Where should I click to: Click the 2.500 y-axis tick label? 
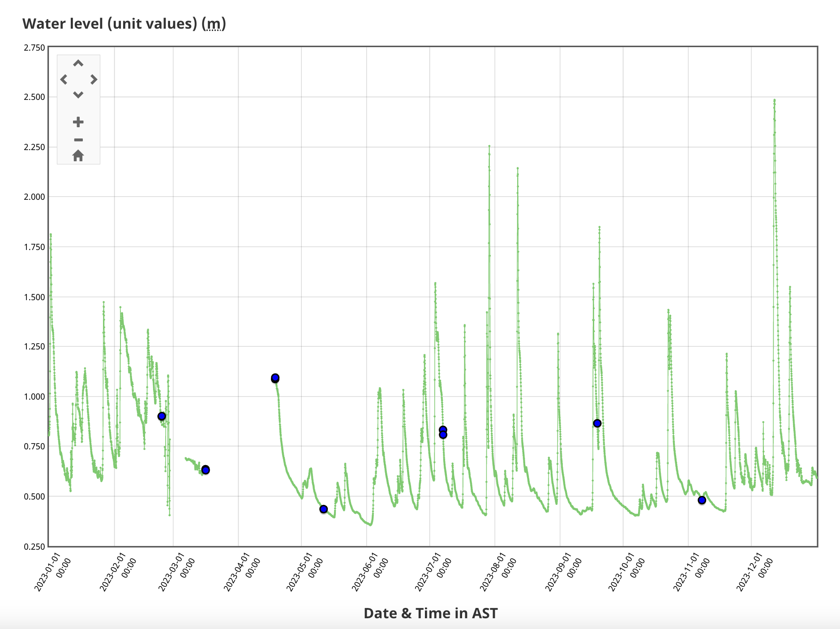pos(34,97)
